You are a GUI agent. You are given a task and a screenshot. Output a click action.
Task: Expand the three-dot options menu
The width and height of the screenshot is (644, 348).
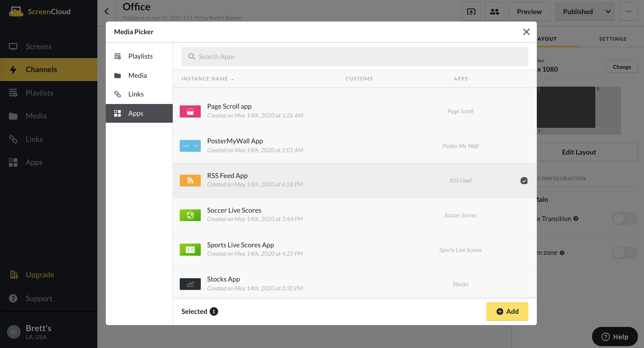[628, 11]
